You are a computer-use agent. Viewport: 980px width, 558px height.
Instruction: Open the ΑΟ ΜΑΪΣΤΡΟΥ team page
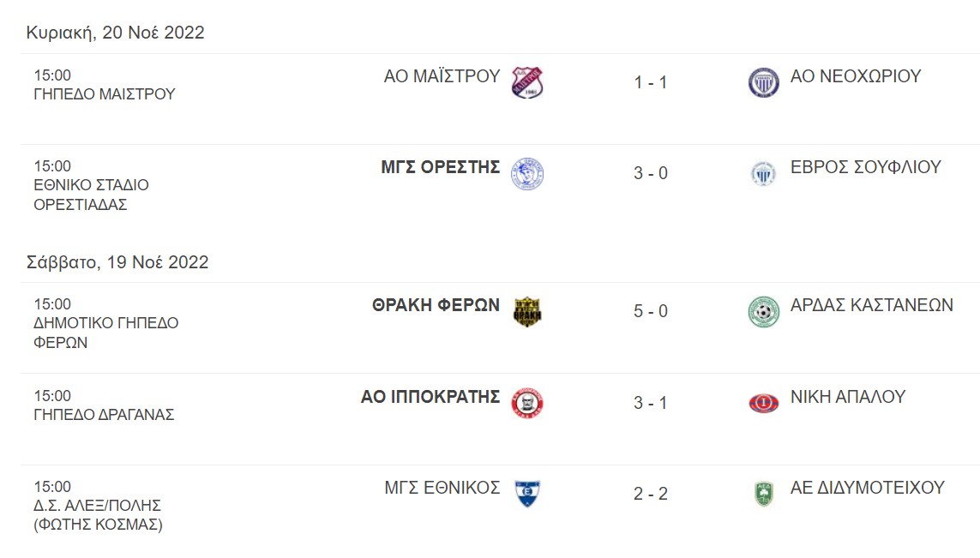tap(442, 76)
